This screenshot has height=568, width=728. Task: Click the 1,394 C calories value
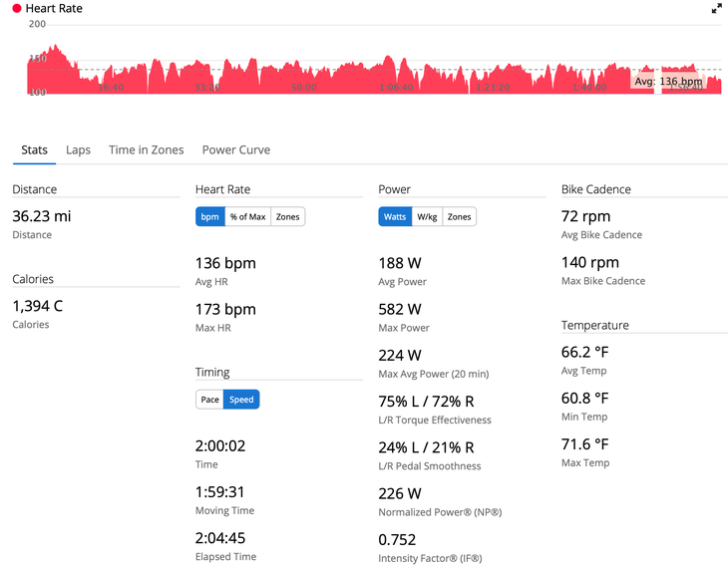pos(38,306)
